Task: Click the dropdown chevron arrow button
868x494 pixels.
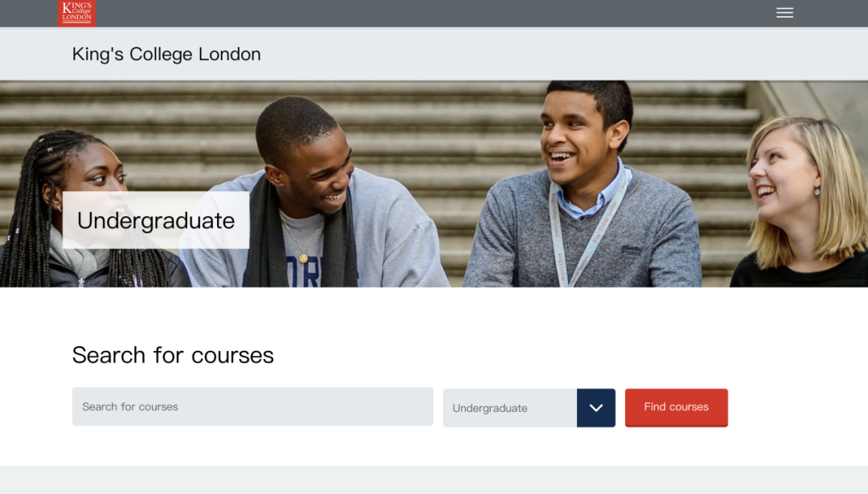Action: click(x=596, y=408)
